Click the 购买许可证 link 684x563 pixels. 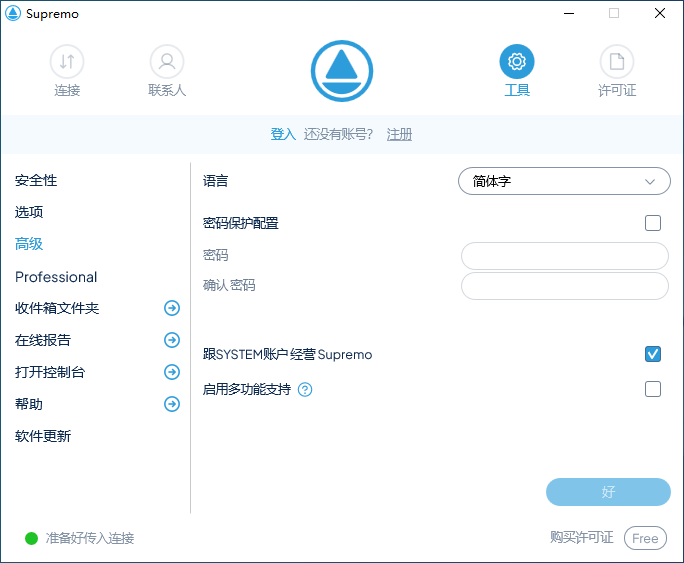[x=581, y=537]
